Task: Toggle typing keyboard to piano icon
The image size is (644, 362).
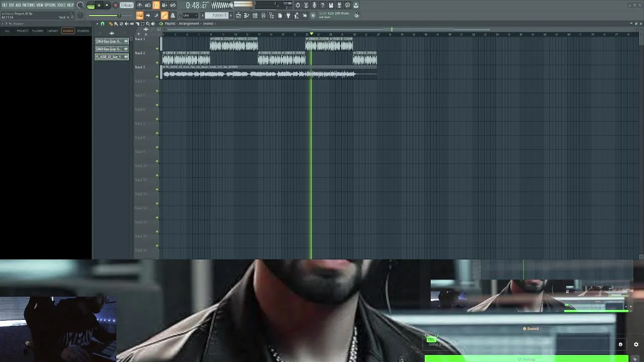Action: pos(139,15)
